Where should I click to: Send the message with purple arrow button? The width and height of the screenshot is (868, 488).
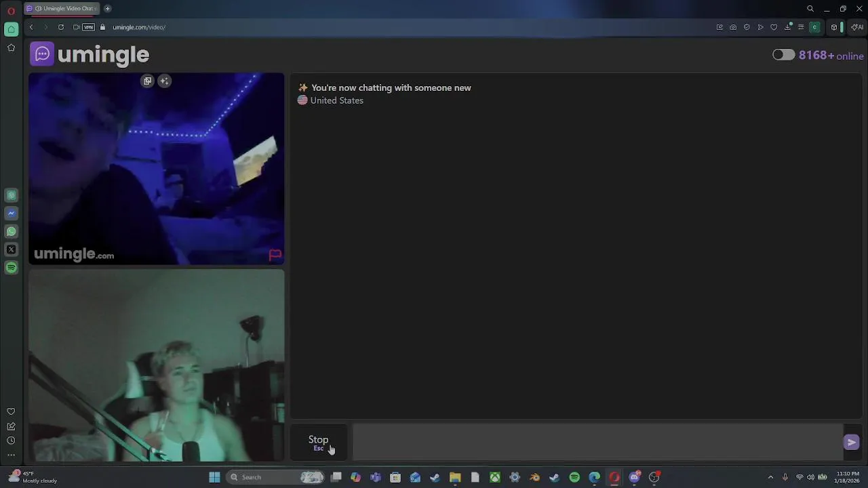coord(851,443)
